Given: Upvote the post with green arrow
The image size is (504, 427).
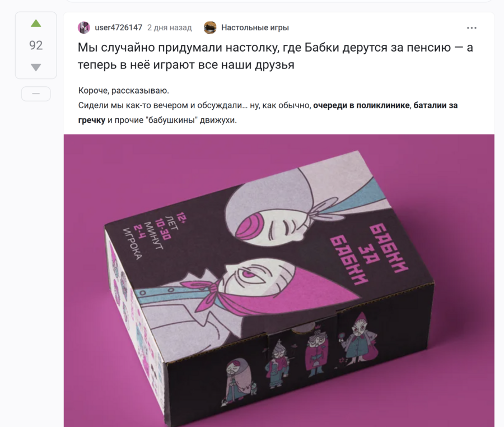Looking at the screenshot, I should click(x=36, y=24).
